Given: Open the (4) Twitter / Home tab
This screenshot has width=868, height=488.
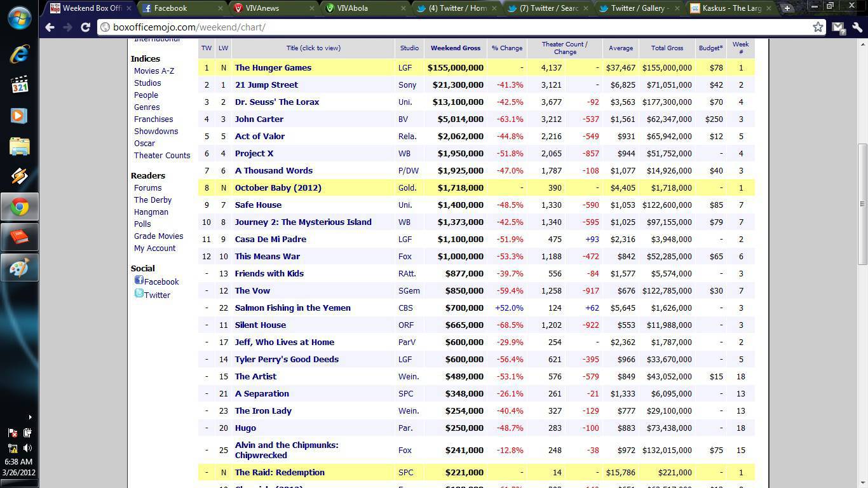Looking at the screenshot, I should point(456,8).
